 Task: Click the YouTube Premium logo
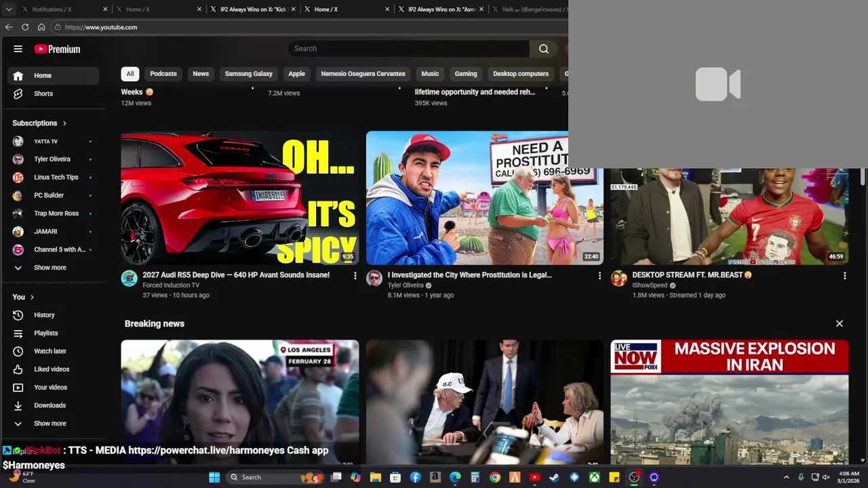[x=57, y=49]
